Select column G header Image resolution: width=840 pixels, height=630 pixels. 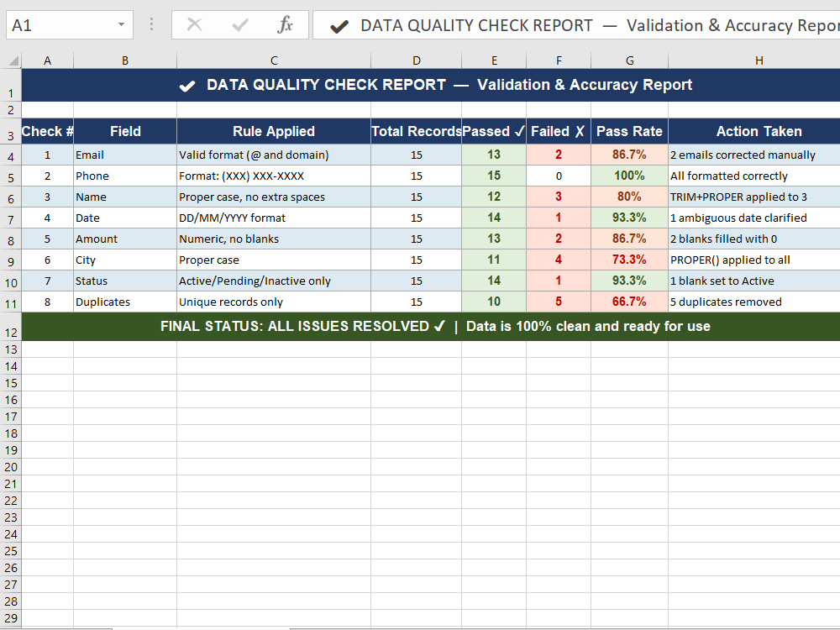(629, 60)
